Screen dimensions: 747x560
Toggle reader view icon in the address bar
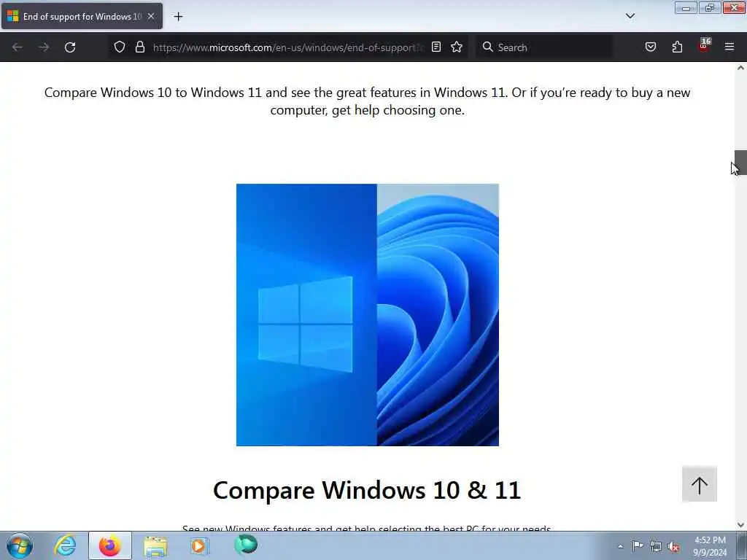(436, 47)
